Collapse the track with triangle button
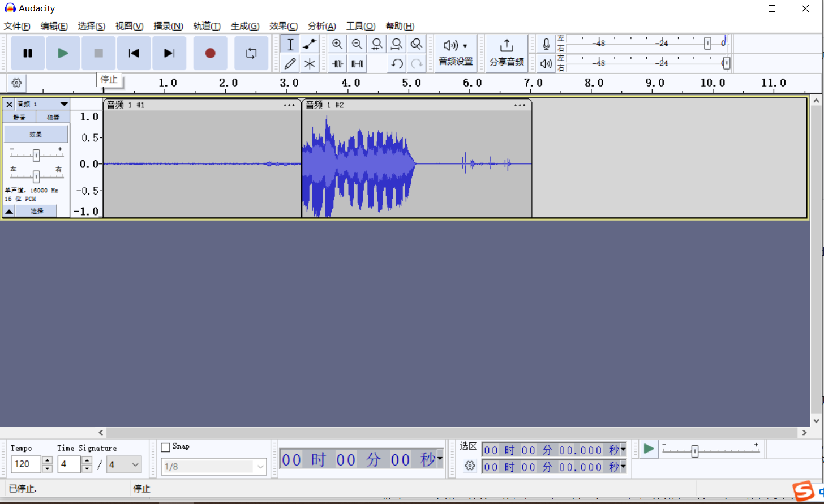The width and height of the screenshot is (824, 504). point(9,211)
